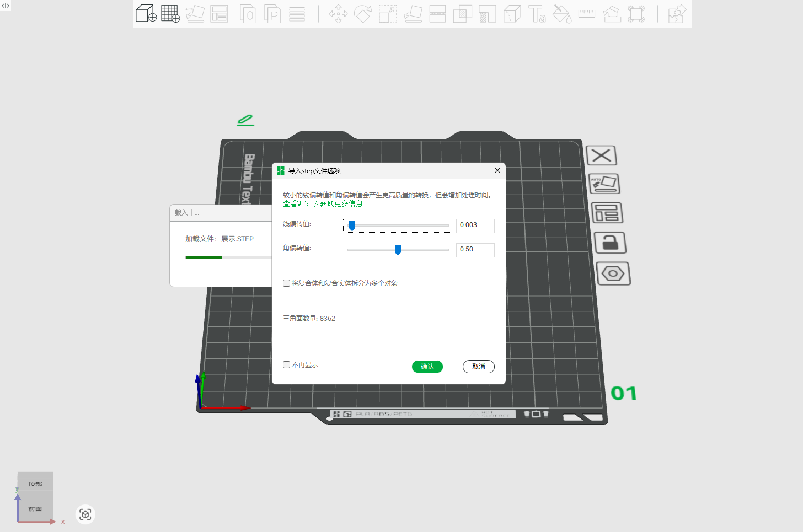Open plate settings hexagon icon

click(613, 273)
